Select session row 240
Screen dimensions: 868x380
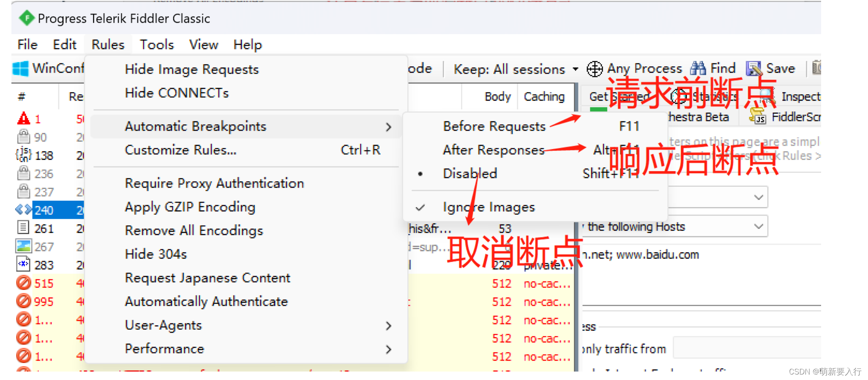50,210
